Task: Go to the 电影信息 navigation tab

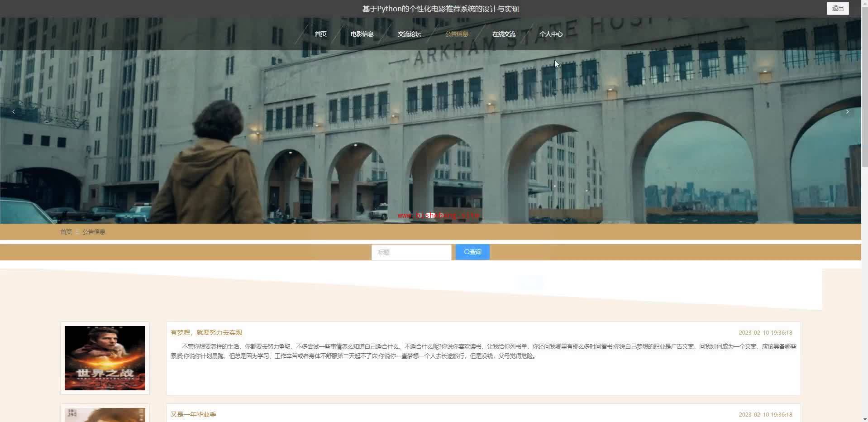Action: (x=362, y=34)
